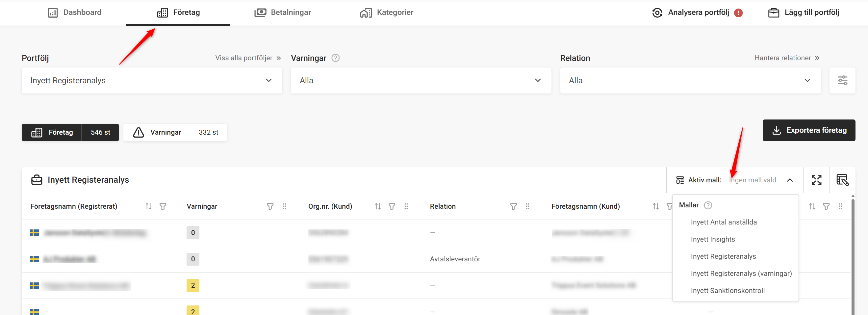
Task: Select Inyett Sanktionskontroll template
Action: pos(728,290)
